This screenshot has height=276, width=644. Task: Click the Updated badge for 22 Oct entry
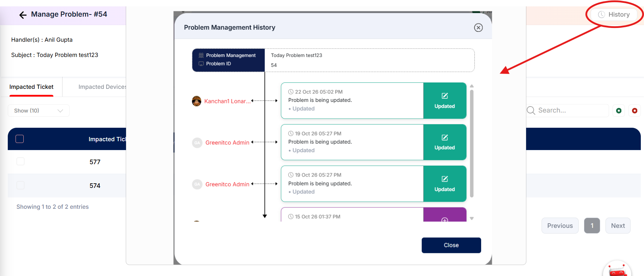point(445,100)
